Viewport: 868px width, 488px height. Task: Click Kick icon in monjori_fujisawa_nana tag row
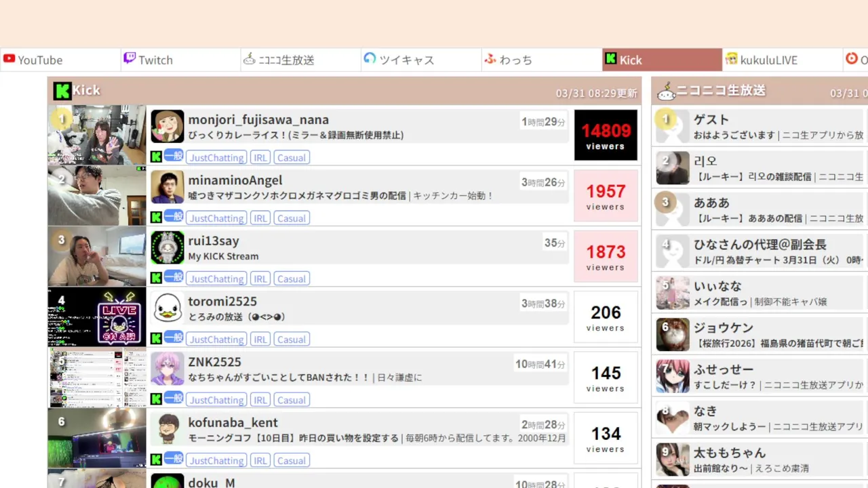coord(156,157)
